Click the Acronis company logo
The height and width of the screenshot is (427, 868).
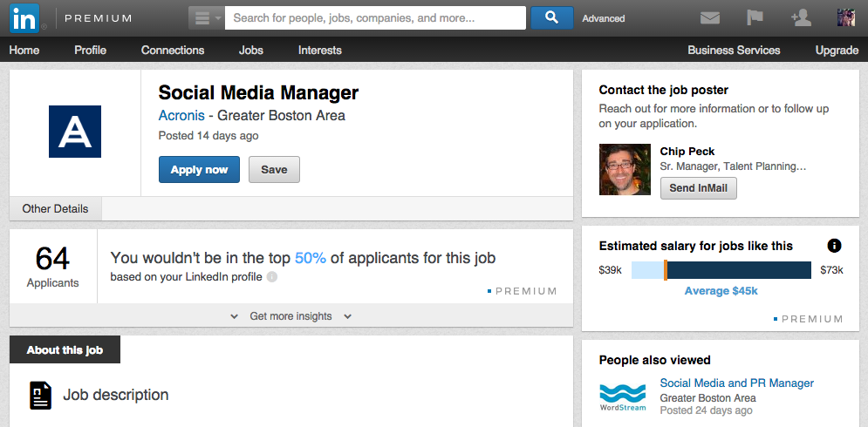tap(75, 132)
